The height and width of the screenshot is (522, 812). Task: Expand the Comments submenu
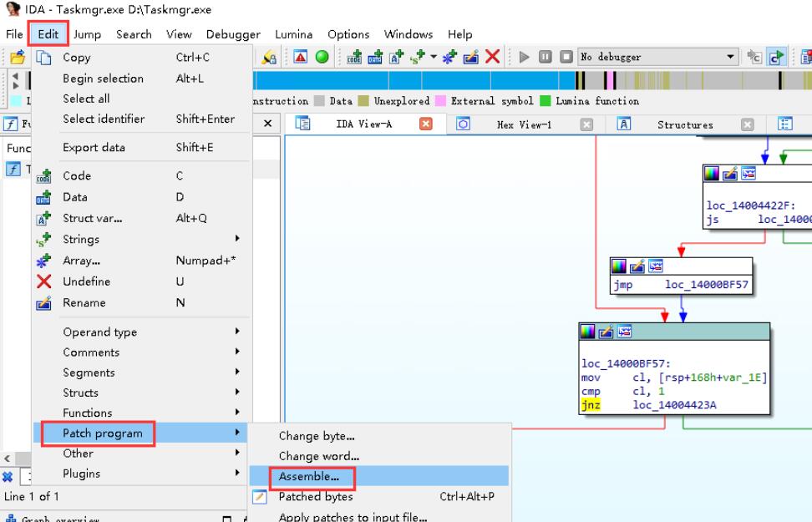237,352
